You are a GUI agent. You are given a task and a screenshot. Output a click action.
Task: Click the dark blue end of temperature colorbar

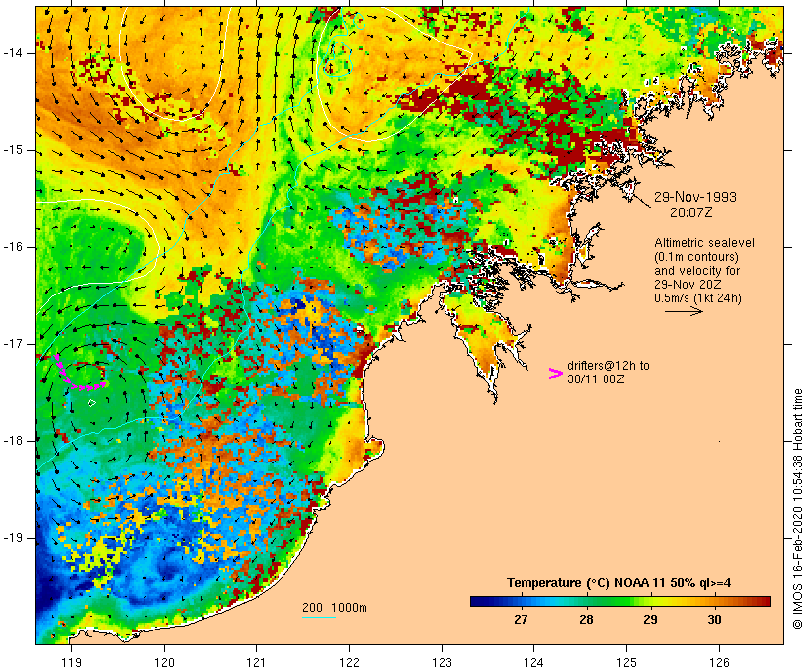point(478,601)
